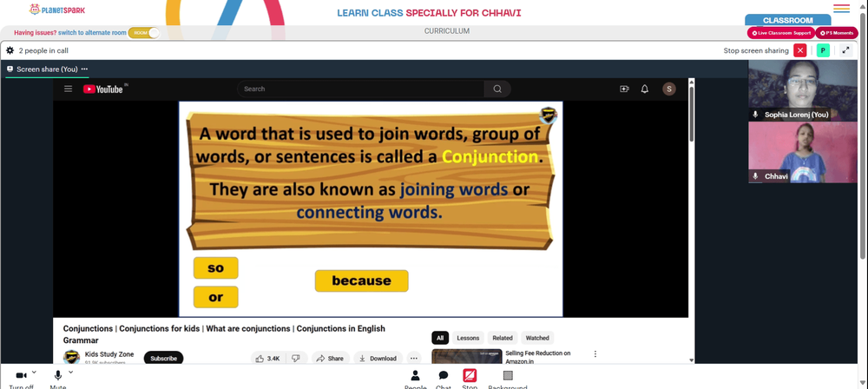The image size is (868, 389).
Task: Expand camera options chevron
Action: [x=34, y=373]
